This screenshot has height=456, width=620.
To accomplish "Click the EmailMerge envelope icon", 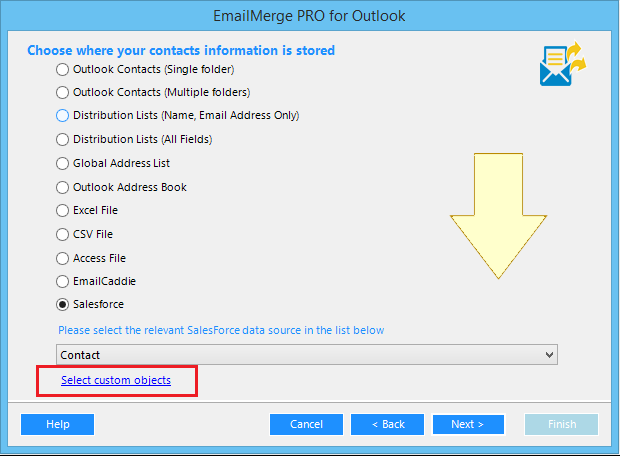I will pyautogui.click(x=561, y=66).
